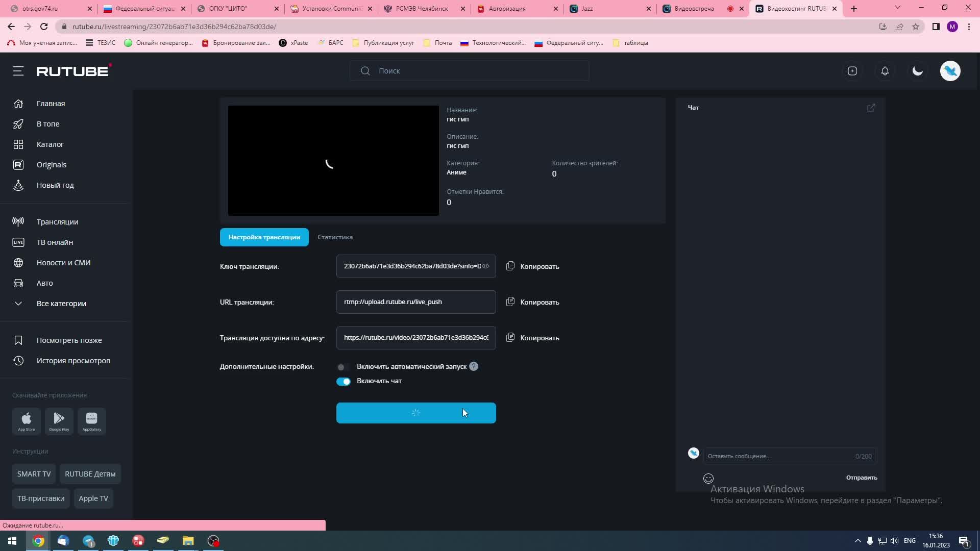Click the help icon next to automatic launch

pos(474,366)
